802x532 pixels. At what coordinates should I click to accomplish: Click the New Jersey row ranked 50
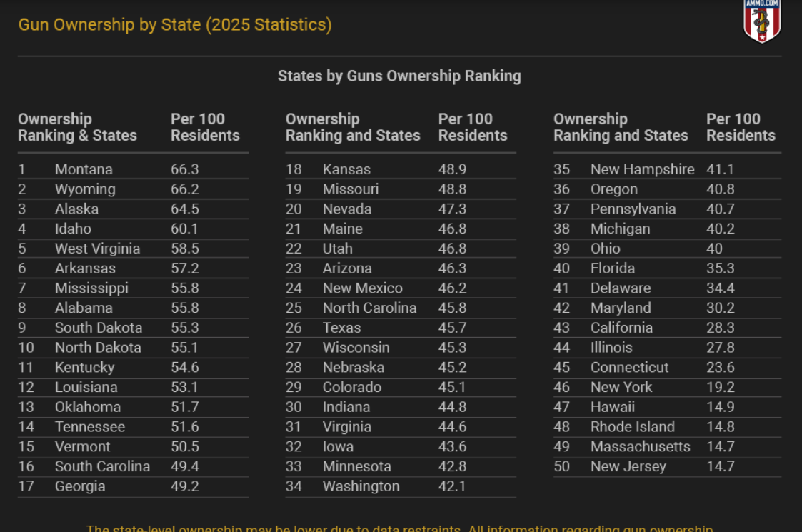click(x=668, y=466)
